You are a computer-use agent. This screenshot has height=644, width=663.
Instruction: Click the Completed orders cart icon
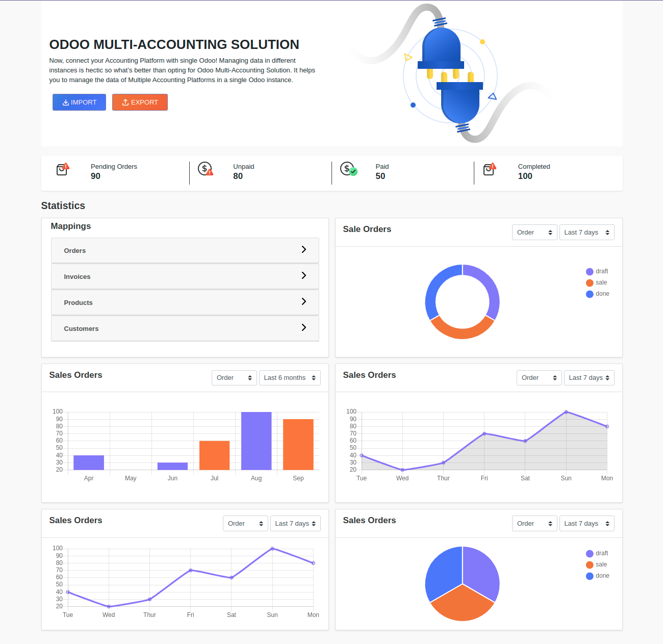[x=490, y=169]
